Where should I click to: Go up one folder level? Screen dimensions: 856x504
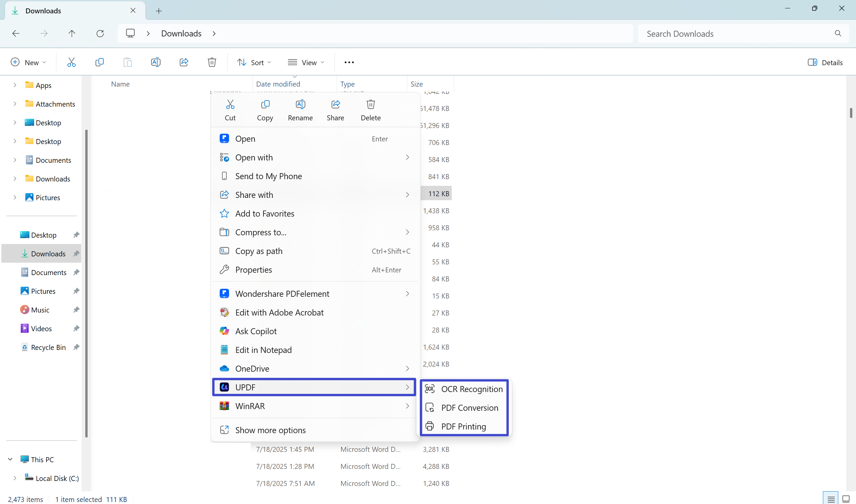(72, 33)
